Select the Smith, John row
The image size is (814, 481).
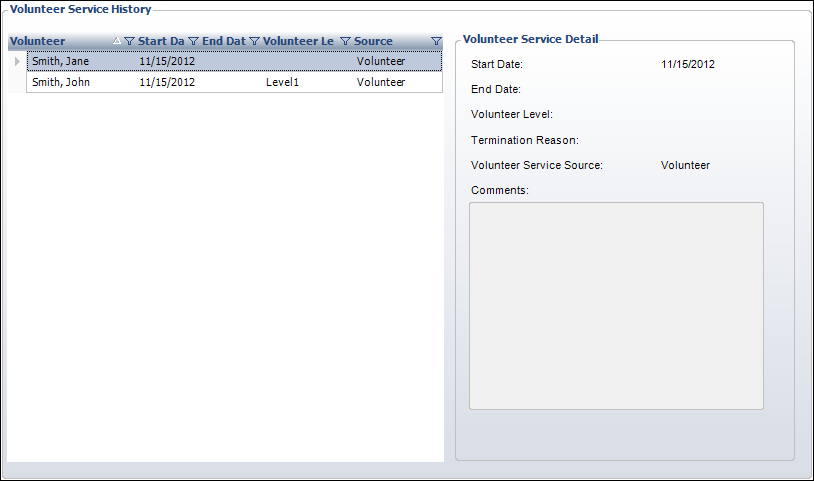point(235,82)
